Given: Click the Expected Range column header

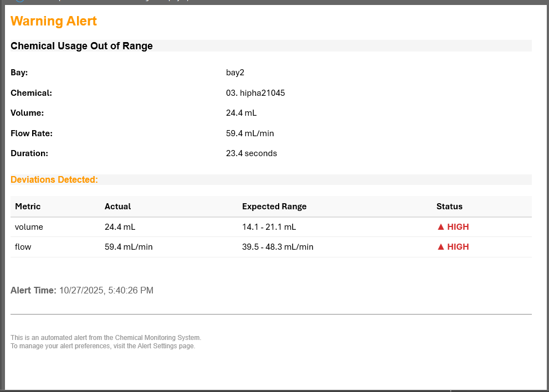Looking at the screenshot, I should coord(274,206).
